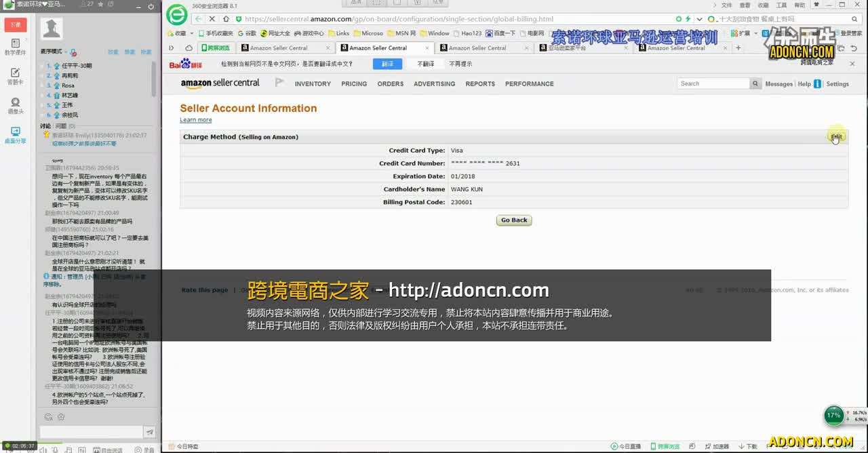This screenshot has height=453, width=868.
Task: Open the 教学课件 panel
Action: pos(15,47)
